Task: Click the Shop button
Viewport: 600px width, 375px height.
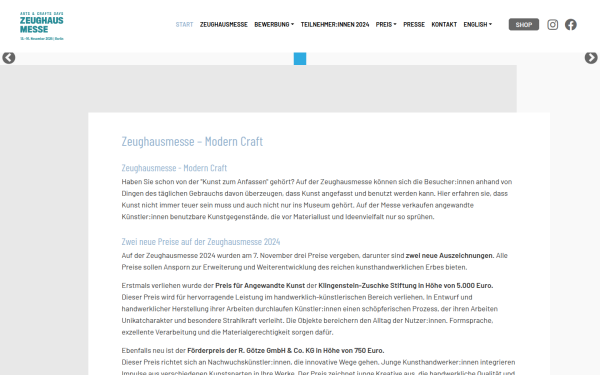Action: [x=524, y=24]
